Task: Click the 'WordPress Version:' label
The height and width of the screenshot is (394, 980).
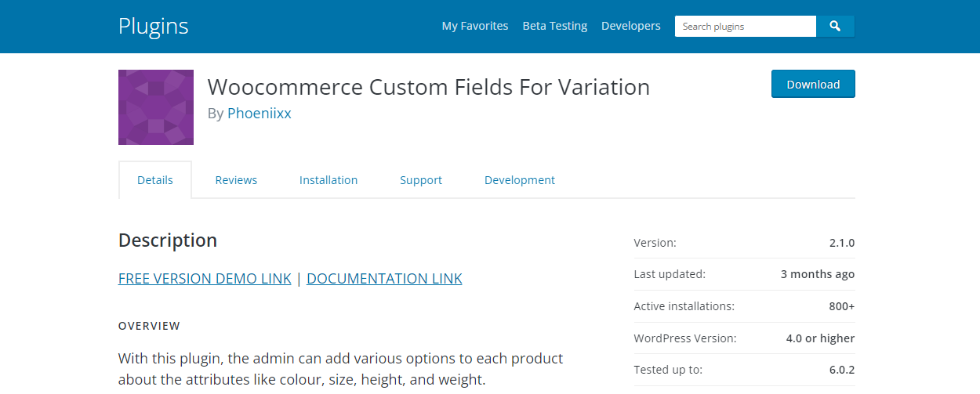Action: pyautogui.click(x=685, y=338)
